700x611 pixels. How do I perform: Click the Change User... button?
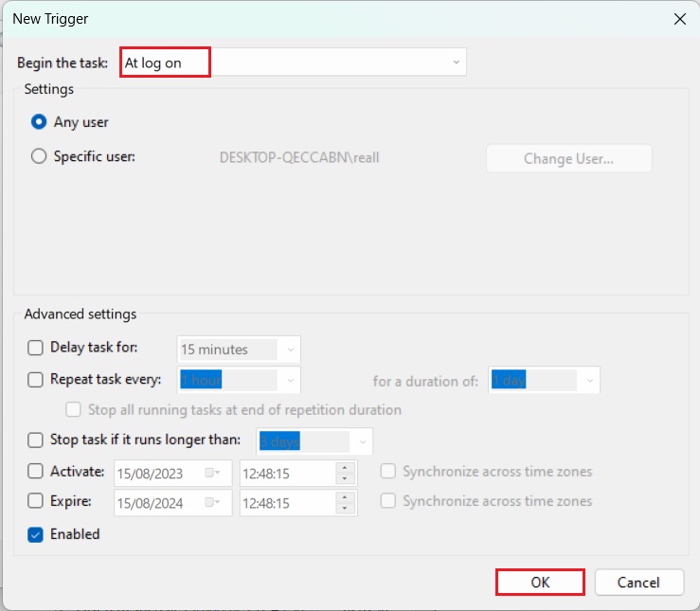point(568,158)
